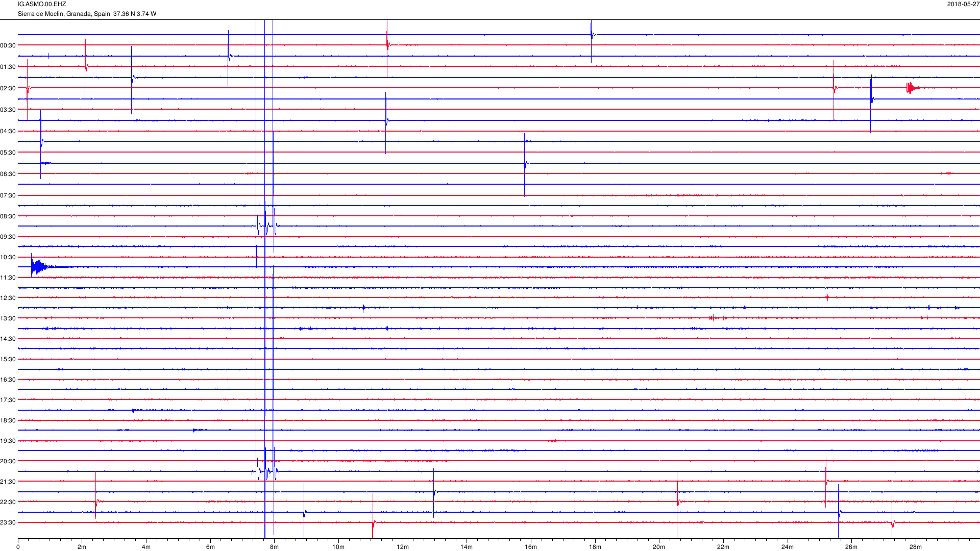Screen dimensions: 980x551
Task: Select the 19:30 time row label
Action: [8, 441]
